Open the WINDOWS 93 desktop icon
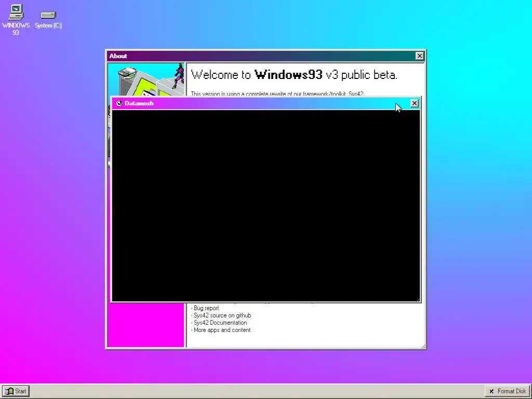The image size is (532, 399). [x=16, y=20]
